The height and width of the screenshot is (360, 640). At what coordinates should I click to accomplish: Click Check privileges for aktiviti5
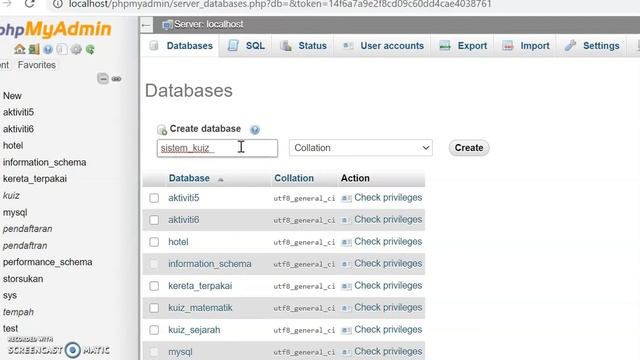pyautogui.click(x=388, y=198)
